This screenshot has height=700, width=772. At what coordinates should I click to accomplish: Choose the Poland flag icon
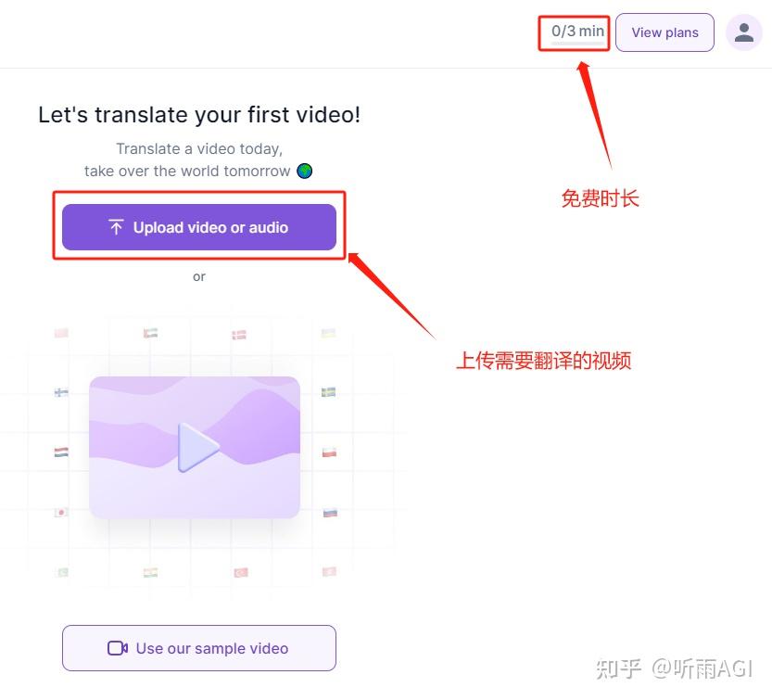click(328, 452)
